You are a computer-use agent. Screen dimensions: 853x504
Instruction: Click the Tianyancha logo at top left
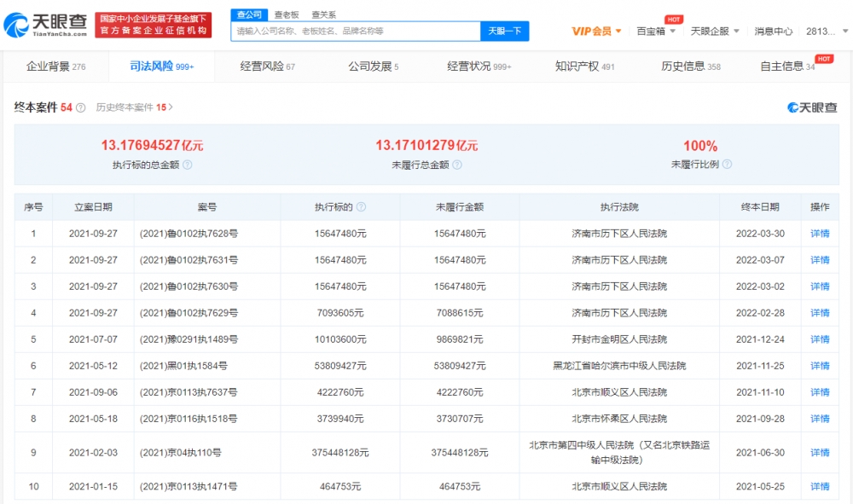(45, 25)
